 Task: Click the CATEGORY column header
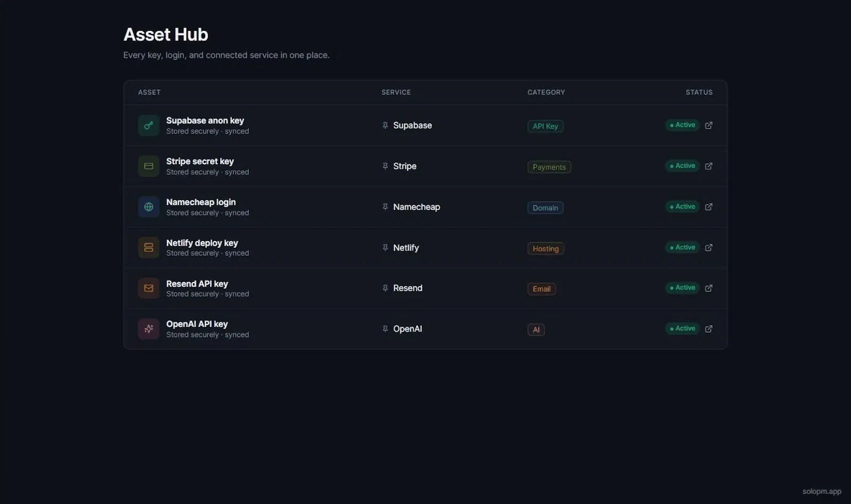[x=546, y=93]
